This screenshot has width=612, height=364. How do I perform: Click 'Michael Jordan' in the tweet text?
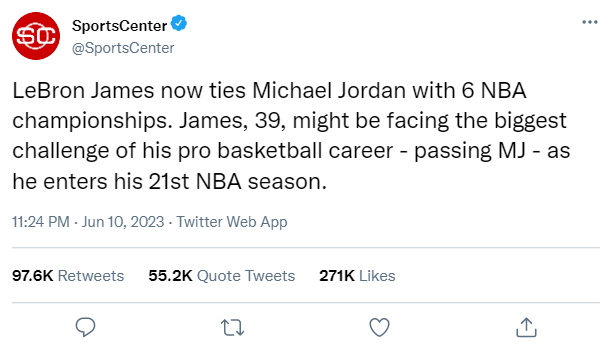tap(329, 91)
